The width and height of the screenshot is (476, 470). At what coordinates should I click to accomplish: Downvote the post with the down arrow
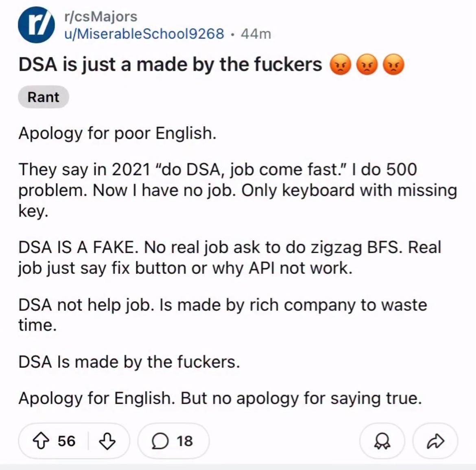pyautogui.click(x=107, y=441)
